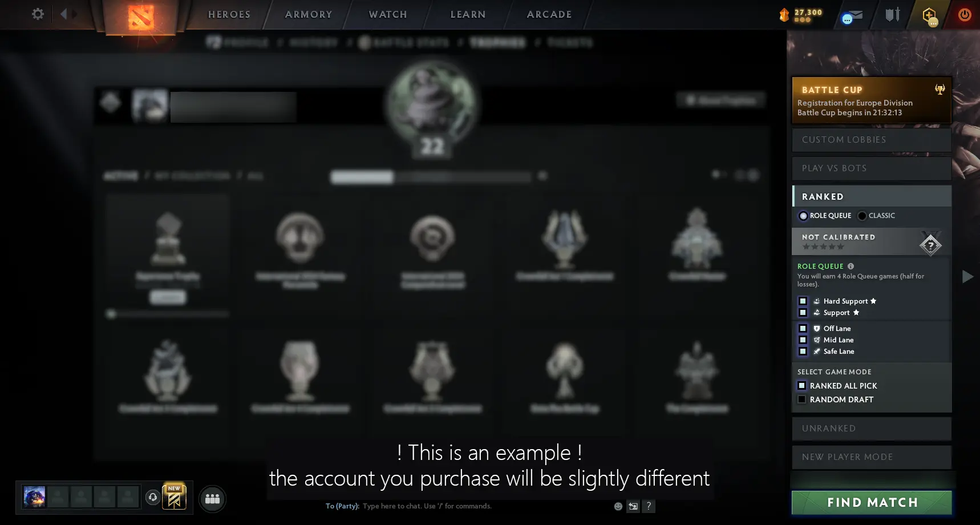Image resolution: width=980 pixels, height=525 pixels.
Task: Expand the right side panel arrow
Action: pos(967,277)
